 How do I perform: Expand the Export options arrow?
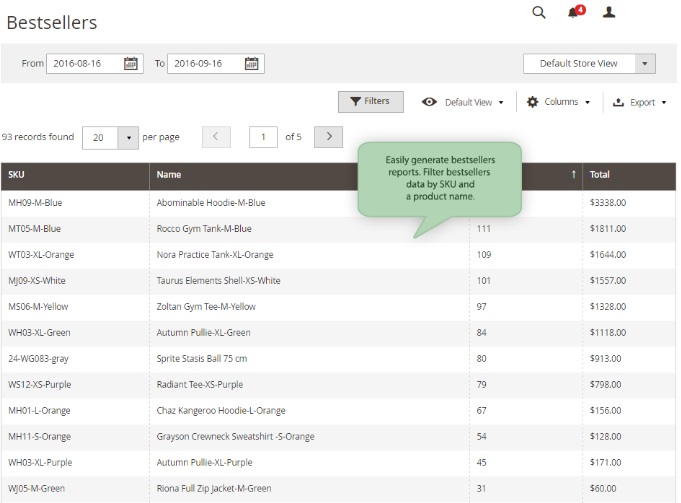pos(664,103)
